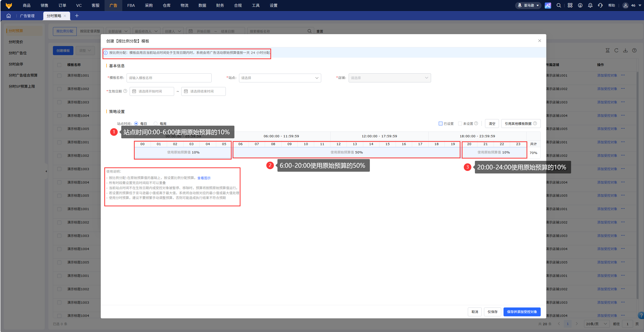Screen dimensions: 644x332
Task: Open the 站点 dropdown
Action: point(280,78)
